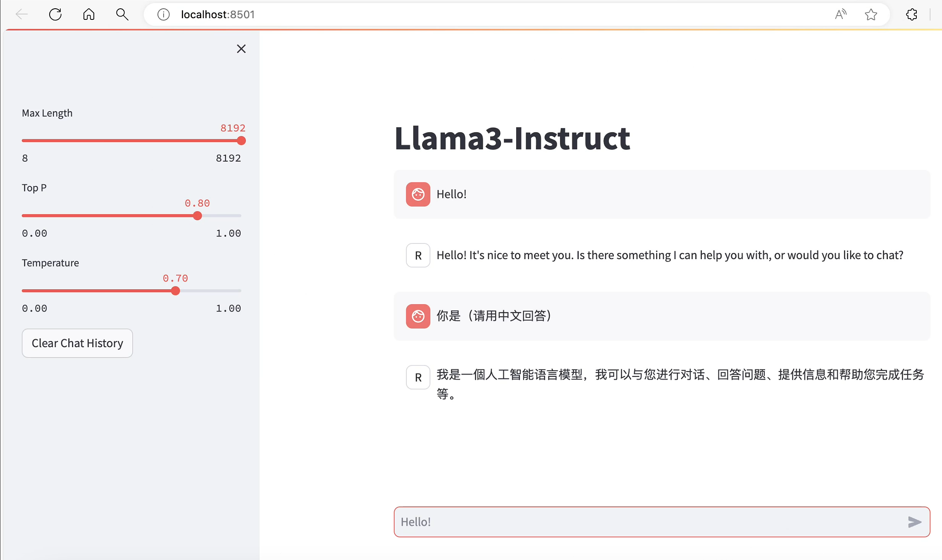Screen dimensions: 942x560
Task: Click the Clear Chat History button
Action: pyautogui.click(x=77, y=343)
